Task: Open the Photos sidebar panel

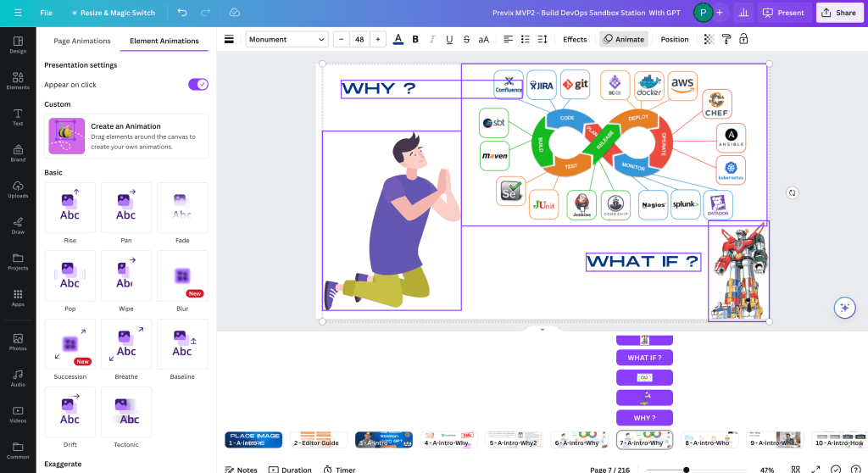Action: [x=18, y=342]
